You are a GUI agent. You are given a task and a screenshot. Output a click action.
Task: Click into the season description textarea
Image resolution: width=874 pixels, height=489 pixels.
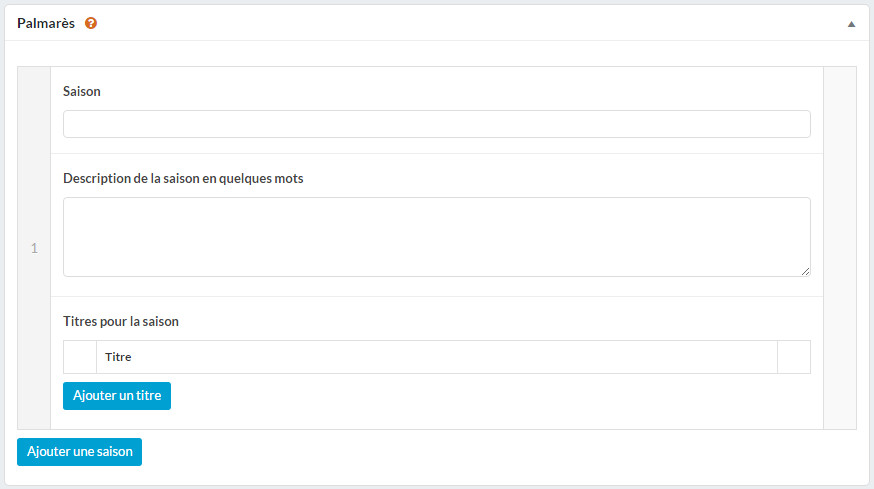click(436, 237)
